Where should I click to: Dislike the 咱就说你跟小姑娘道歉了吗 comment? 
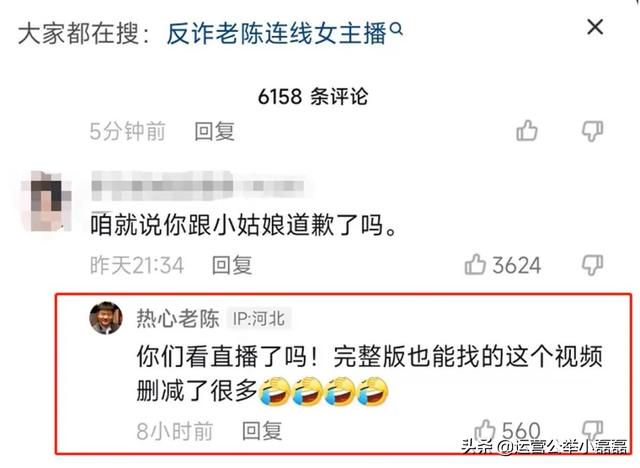(x=592, y=265)
